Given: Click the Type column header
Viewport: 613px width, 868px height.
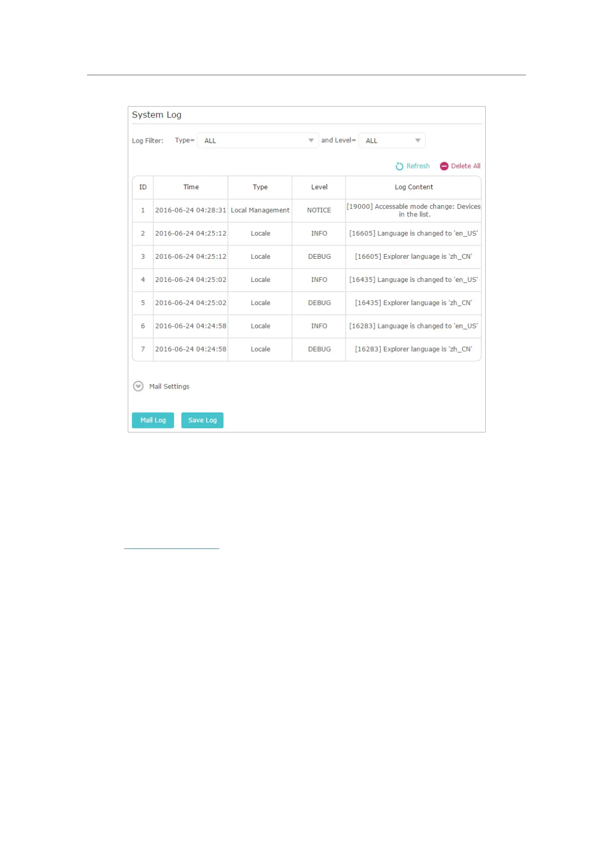Looking at the screenshot, I should click(260, 187).
